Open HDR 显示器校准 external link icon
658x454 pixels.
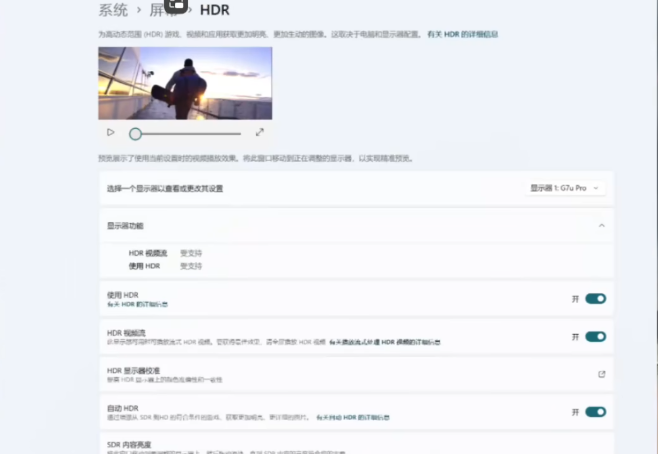(601, 374)
